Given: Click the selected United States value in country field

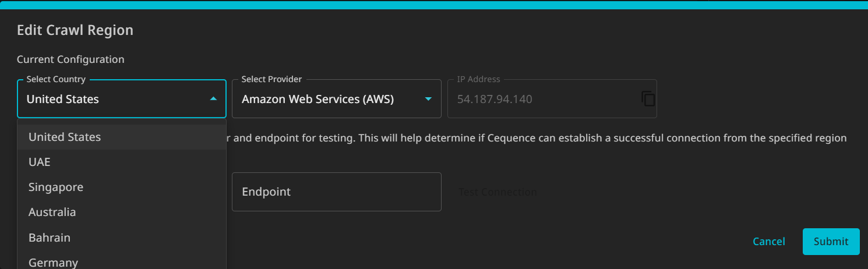Looking at the screenshot, I should [63, 99].
